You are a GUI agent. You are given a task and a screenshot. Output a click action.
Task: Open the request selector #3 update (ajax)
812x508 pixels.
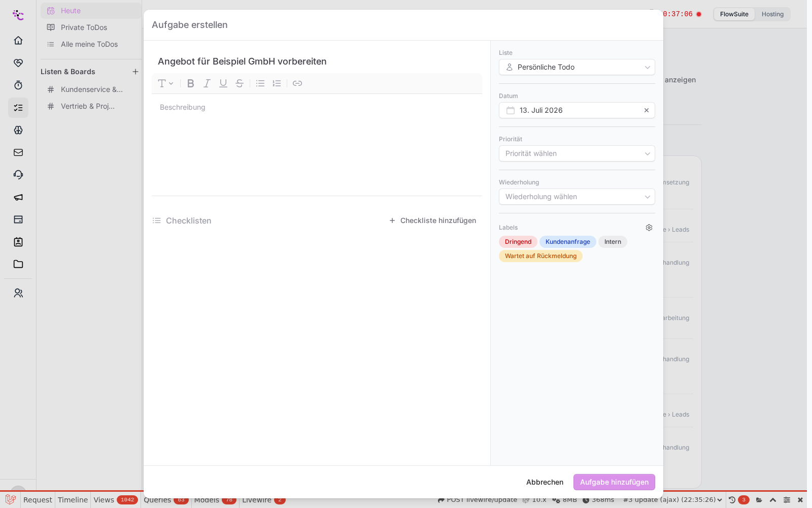pyautogui.click(x=672, y=500)
